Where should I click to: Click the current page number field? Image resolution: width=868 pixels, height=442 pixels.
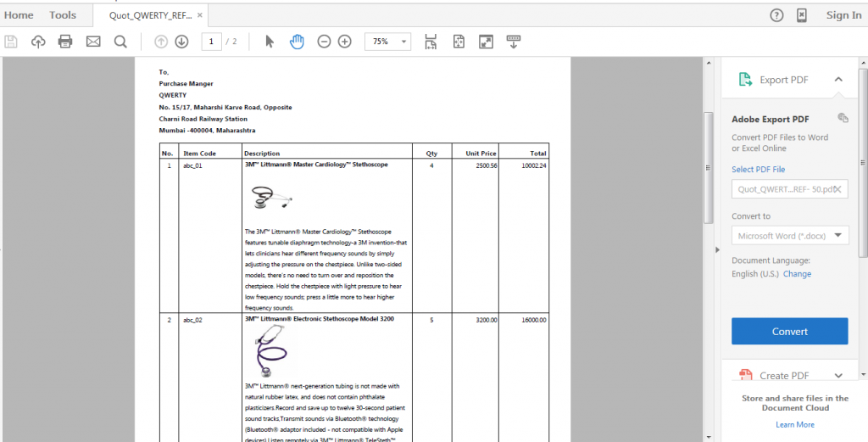[x=211, y=42]
